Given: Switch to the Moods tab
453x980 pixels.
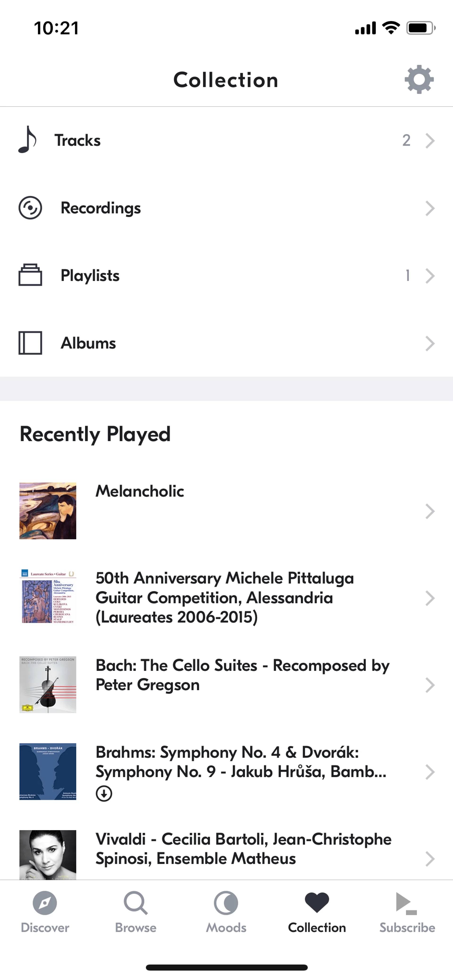Looking at the screenshot, I should (x=226, y=911).
